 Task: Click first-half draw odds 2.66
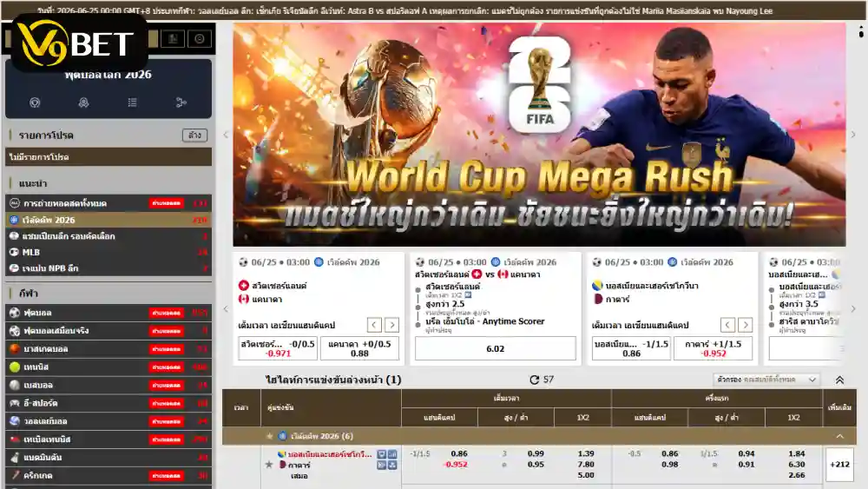797,475
